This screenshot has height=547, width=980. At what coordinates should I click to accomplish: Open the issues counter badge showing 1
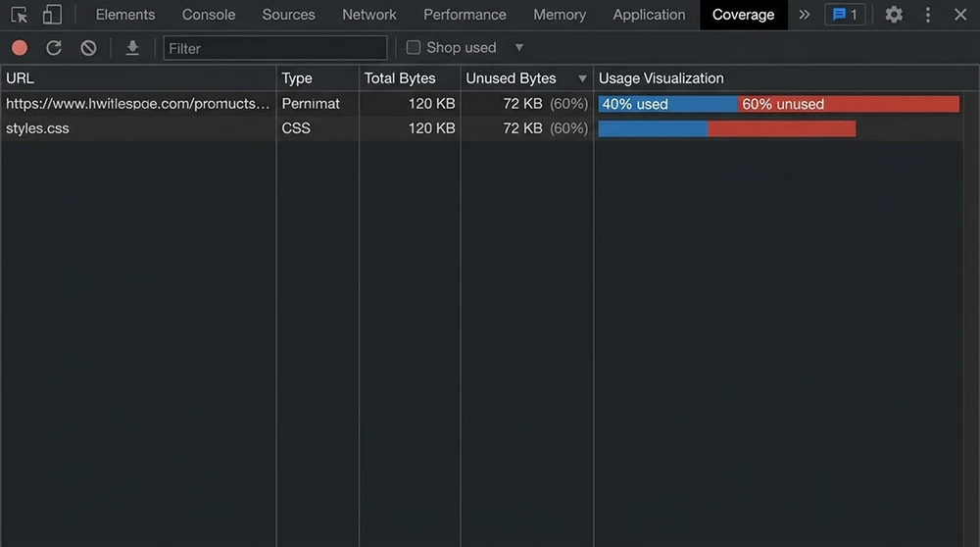pos(845,15)
